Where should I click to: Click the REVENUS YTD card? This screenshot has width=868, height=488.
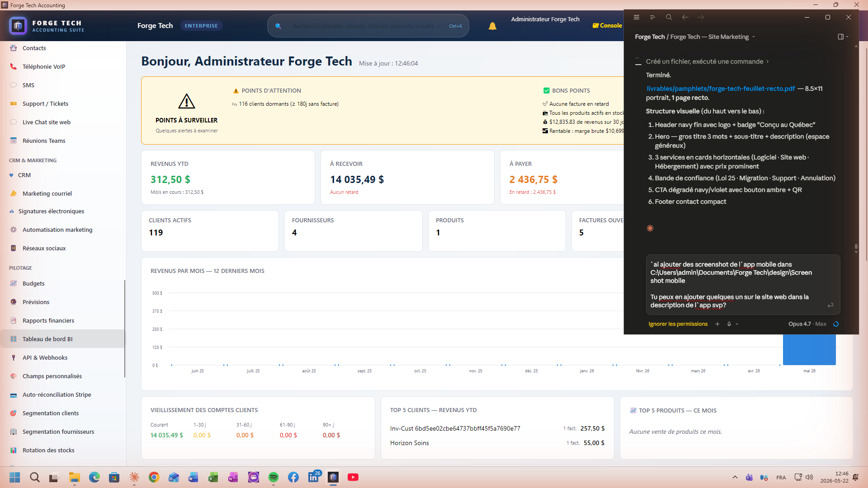228,177
